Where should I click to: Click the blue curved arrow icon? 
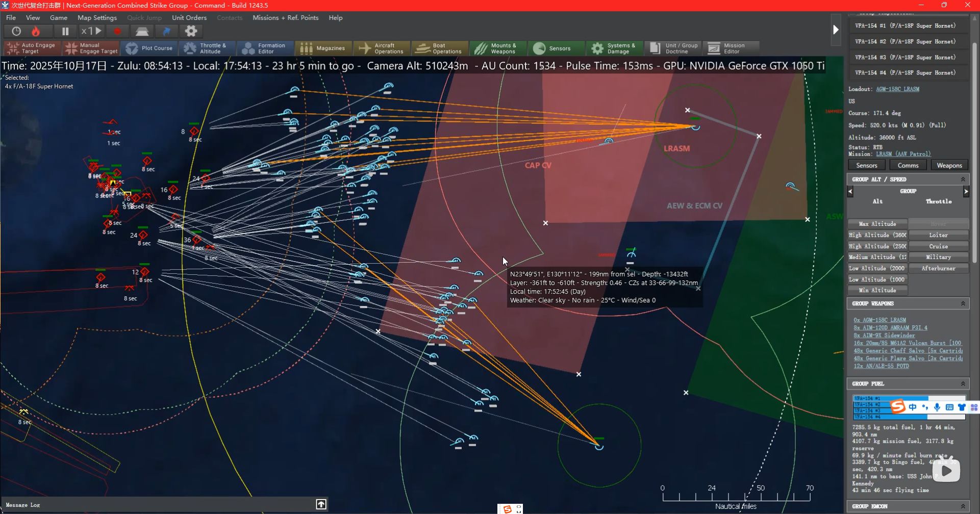166,31
